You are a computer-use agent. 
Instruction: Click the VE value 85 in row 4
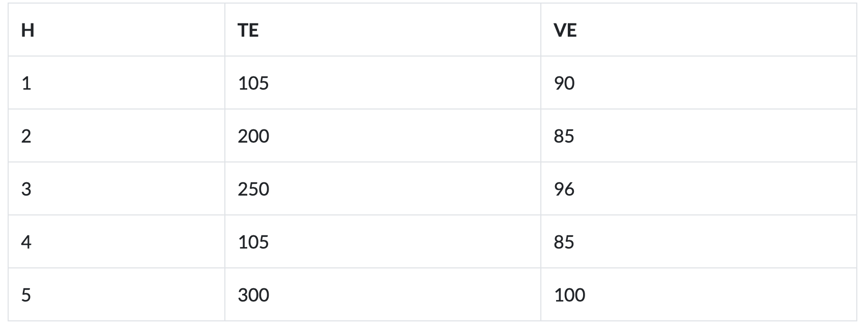(x=564, y=242)
